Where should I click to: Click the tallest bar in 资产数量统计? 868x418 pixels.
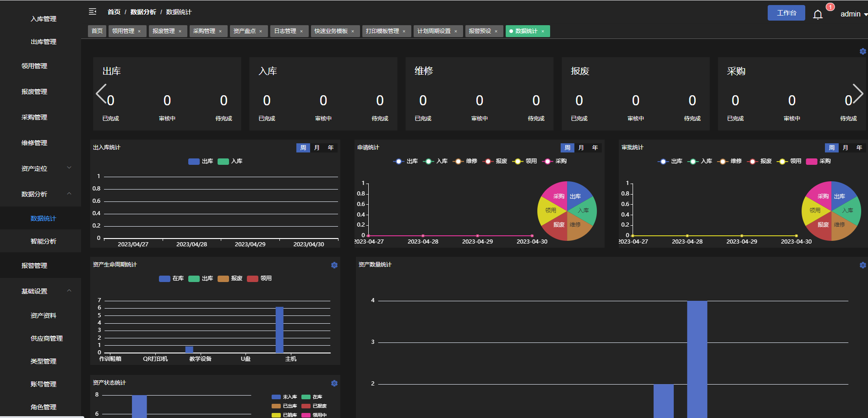[x=697, y=359]
